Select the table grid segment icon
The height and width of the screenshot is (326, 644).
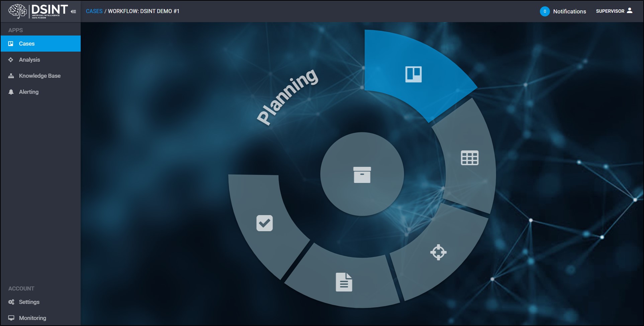pos(470,158)
